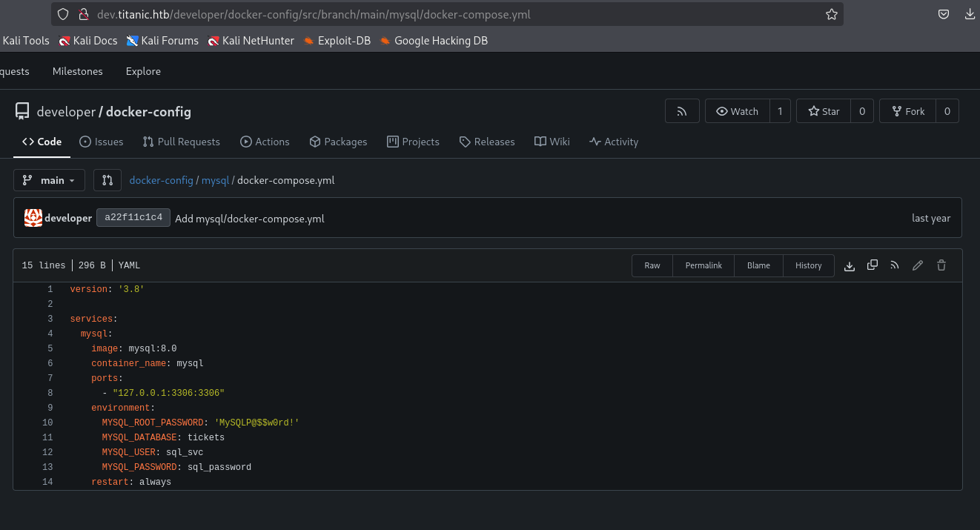This screenshot has height=530, width=980.
Task: Open the file's RSS feed icon
Action: pyautogui.click(x=895, y=265)
